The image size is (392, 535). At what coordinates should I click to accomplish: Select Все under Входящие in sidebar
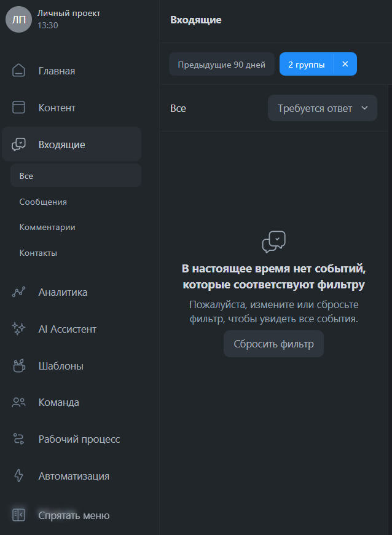pos(26,176)
